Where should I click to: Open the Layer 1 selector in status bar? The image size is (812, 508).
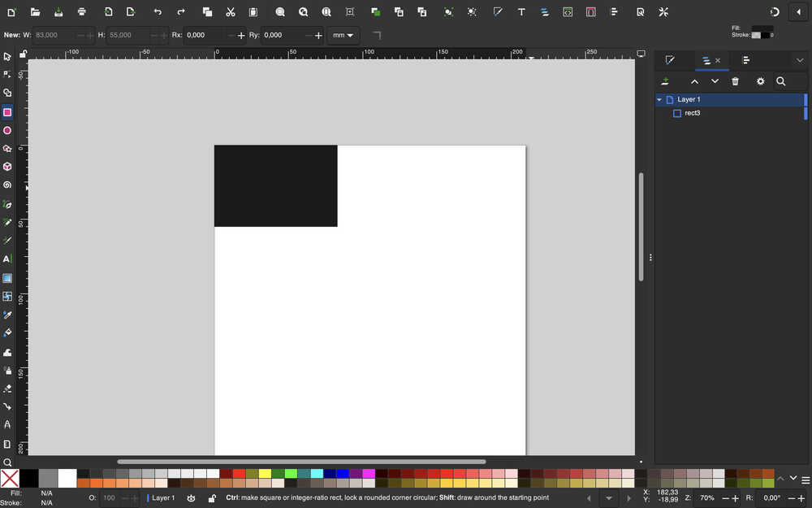tap(162, 498)
